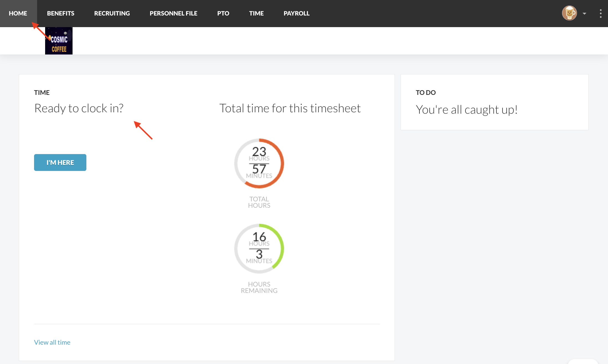Viewport: 608px width, 364px height.
Task: Click the You're all caught up message
Action: tap(467, 110)
